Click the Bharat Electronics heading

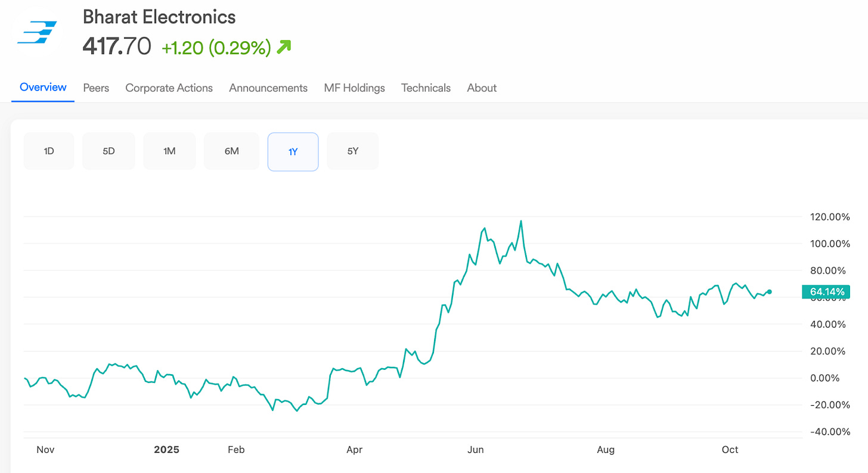(x=159, y=17)
